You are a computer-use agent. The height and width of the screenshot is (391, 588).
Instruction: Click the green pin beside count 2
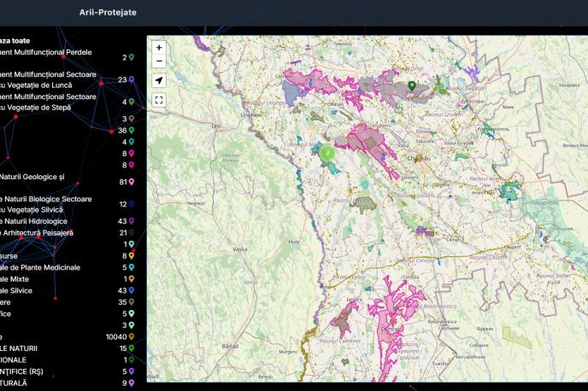132,57
